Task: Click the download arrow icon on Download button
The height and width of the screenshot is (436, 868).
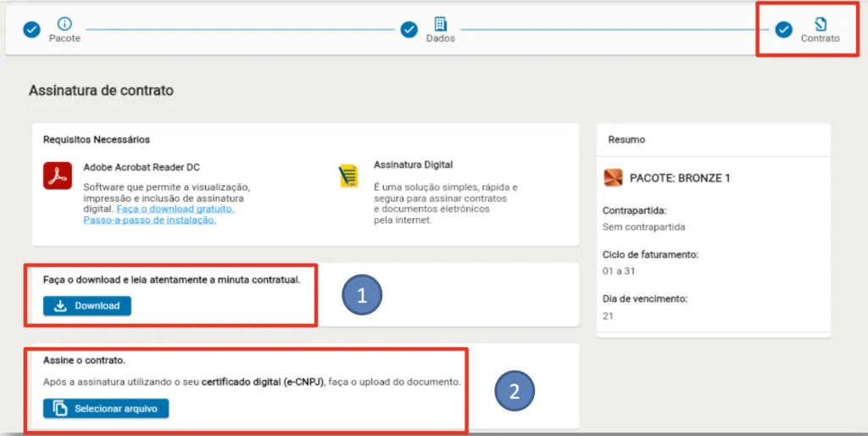Action: pos(60,306)
